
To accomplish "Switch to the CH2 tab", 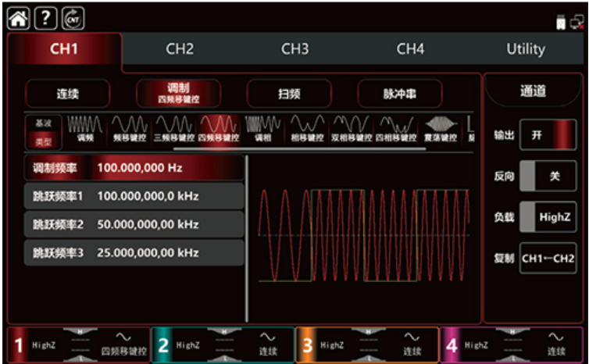I will pos(180,49).
